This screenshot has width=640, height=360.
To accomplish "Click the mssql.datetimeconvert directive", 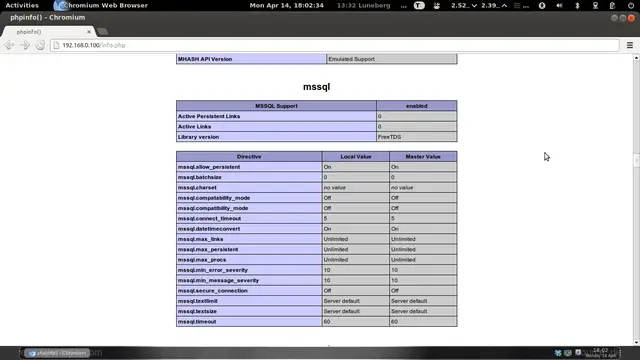I will tap(209, 229).
